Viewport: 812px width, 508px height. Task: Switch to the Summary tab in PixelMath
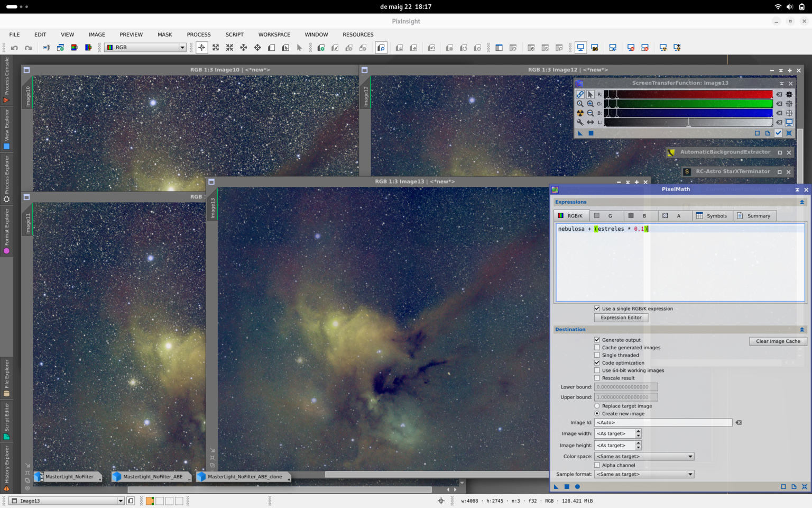pos(754,216)
